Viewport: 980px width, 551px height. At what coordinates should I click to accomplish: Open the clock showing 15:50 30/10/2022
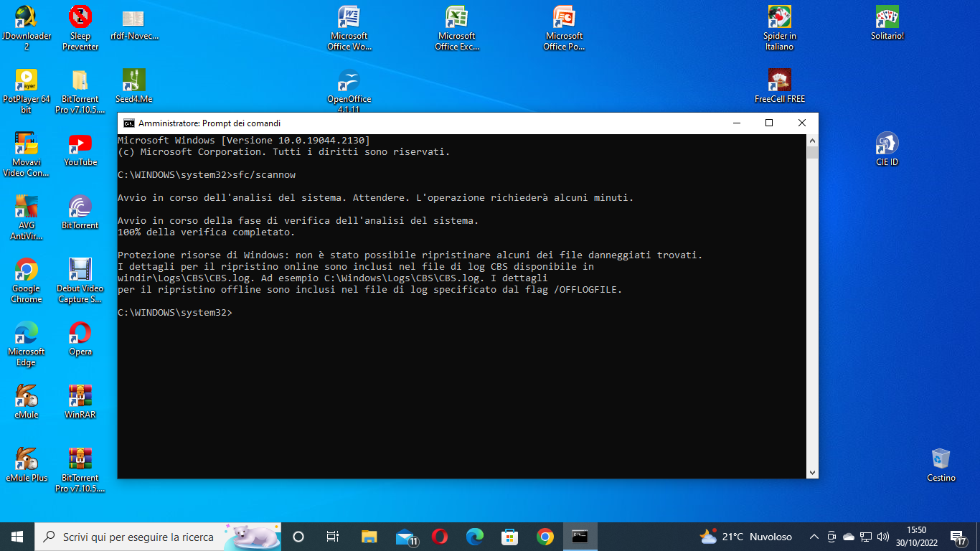(x=916, y=537)
